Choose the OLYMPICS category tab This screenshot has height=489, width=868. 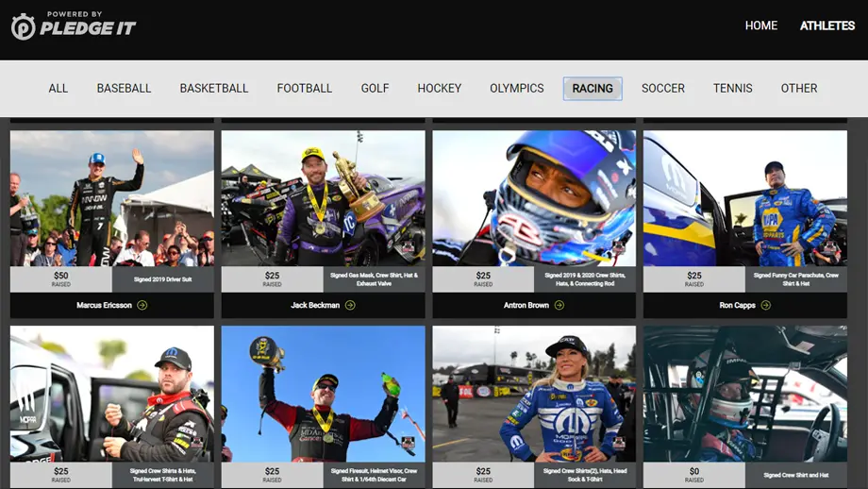coord(516,89)
